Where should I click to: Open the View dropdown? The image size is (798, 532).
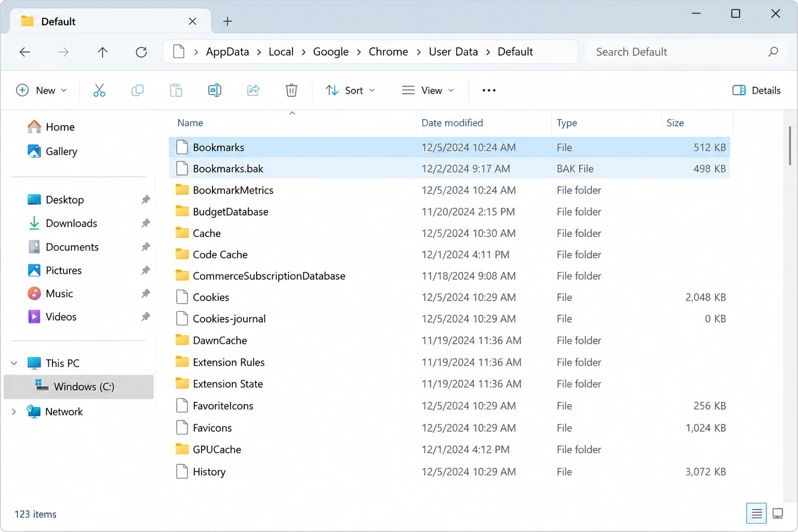pos(428,90)
